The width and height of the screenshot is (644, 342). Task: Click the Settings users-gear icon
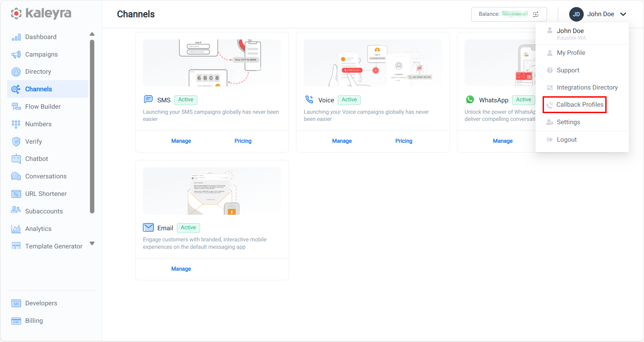550,122
